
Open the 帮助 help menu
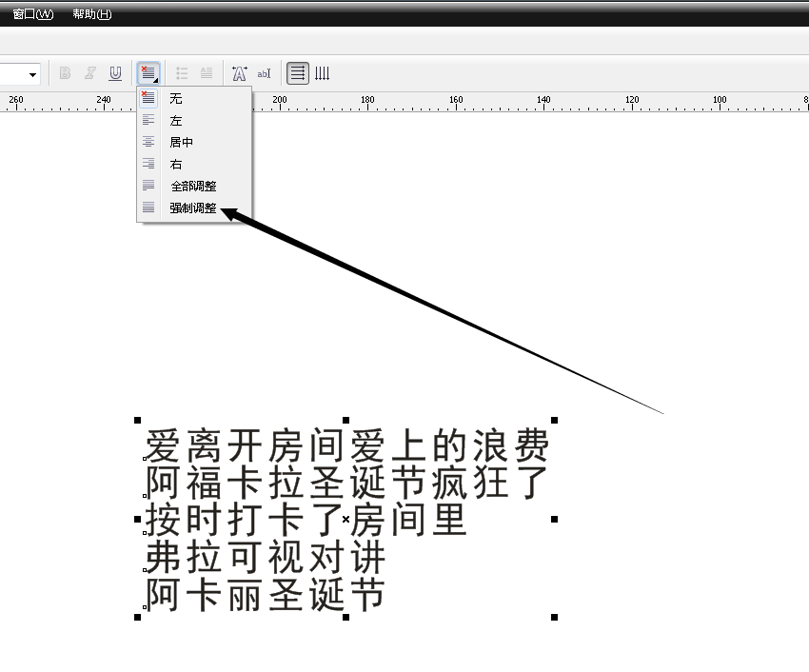(89, 14)
